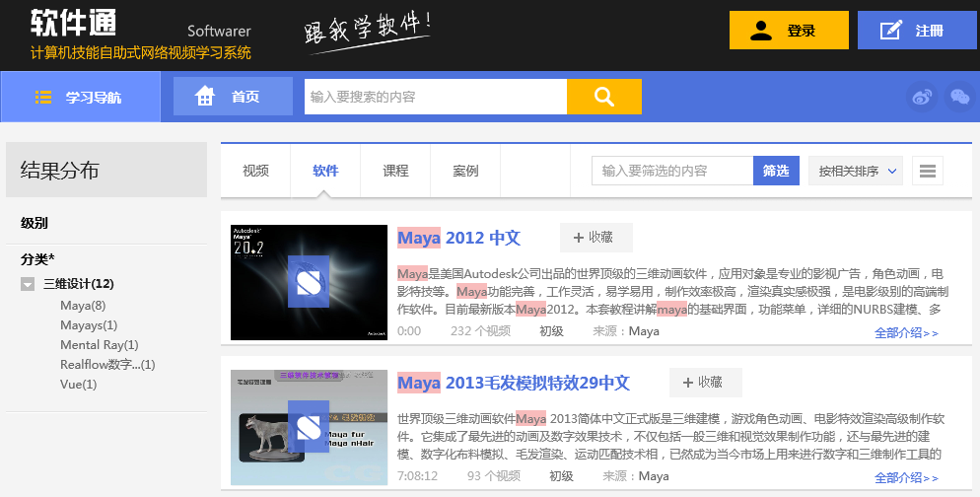Click the WeChat icon

pos(960,97)
